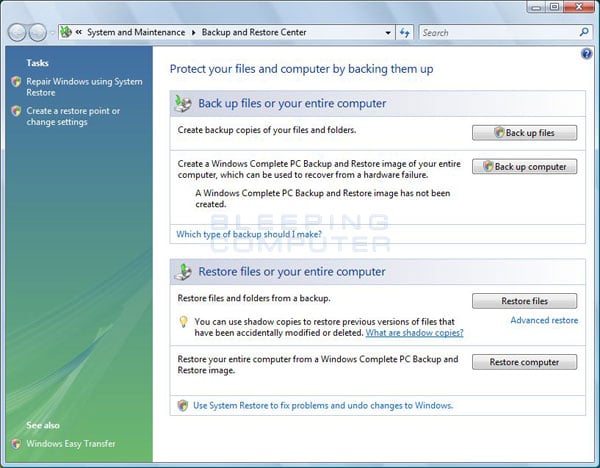Select Backup and Restore Center breadcrumb
The width and height of the screenshot is (600, 468).
(254, 33)
